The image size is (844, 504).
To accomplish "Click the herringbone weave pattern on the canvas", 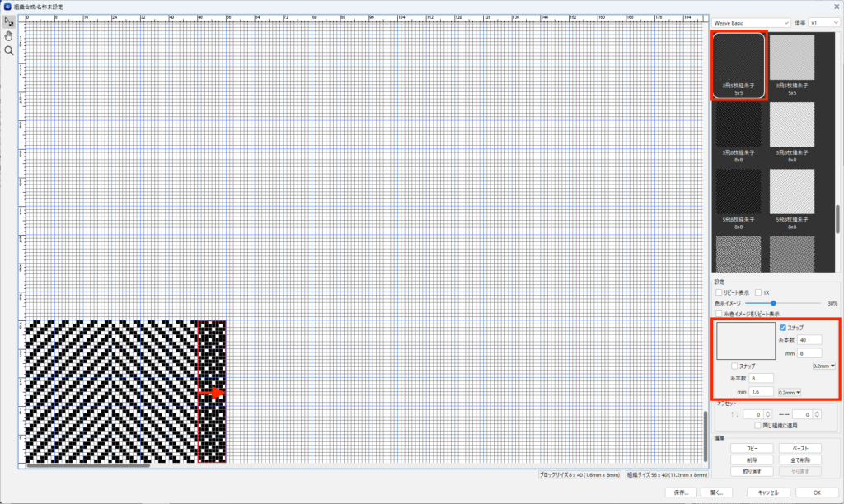I will (x=111, y=391).
